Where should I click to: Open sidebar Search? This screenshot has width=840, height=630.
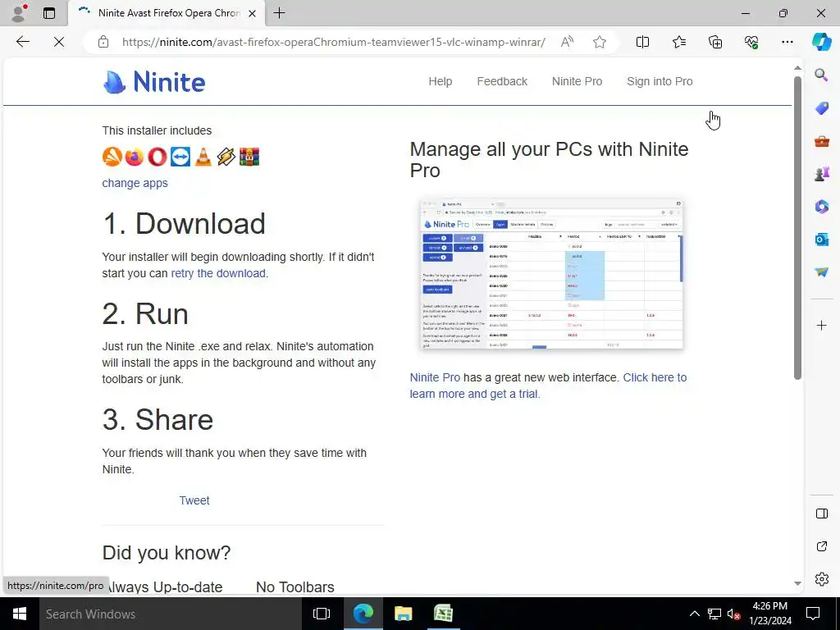[821, 75]
